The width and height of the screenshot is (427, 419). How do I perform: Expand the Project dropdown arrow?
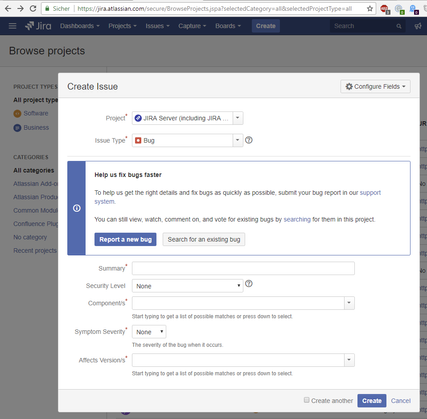(x=238, y=118)
